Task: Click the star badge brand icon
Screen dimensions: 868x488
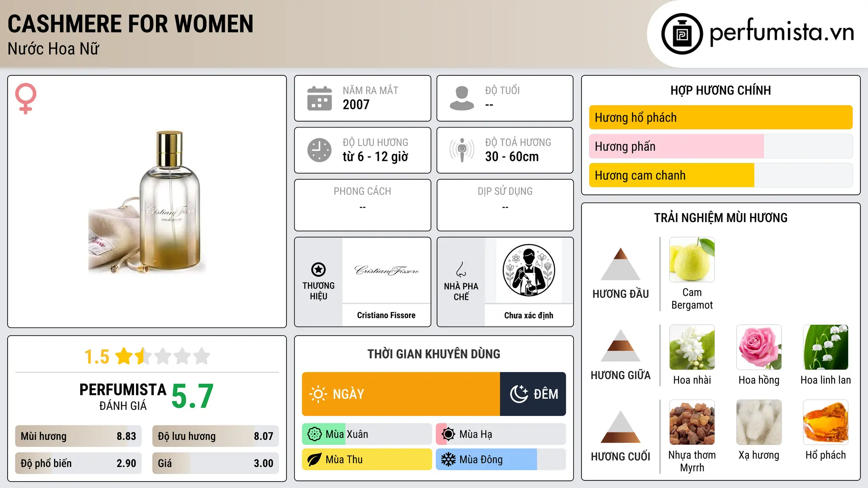Action: 318,269
